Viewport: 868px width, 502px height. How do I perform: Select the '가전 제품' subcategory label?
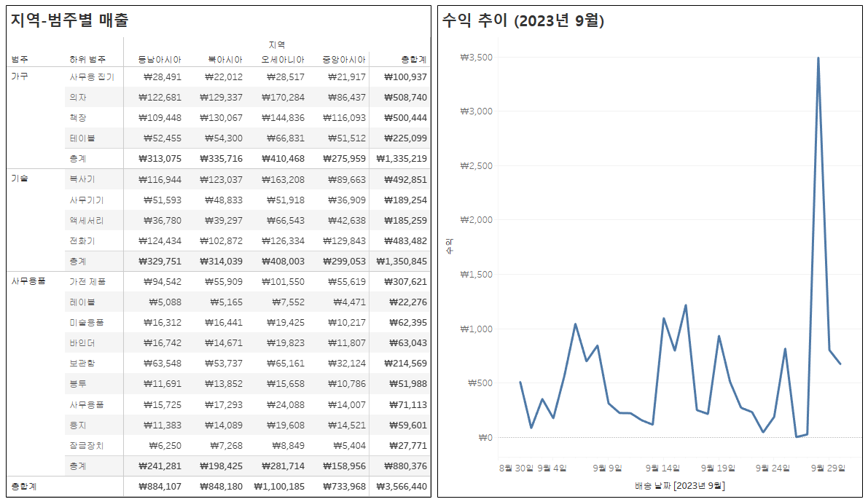tap(87, 282)
